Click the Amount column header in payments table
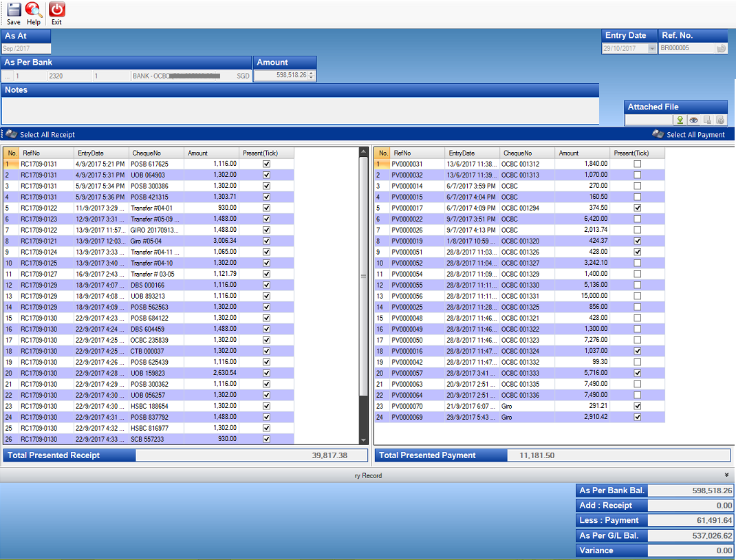 pos(582,153)
